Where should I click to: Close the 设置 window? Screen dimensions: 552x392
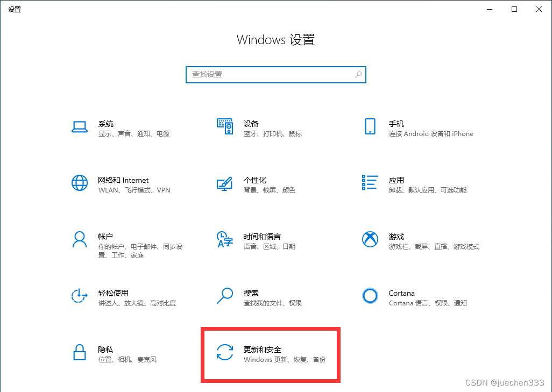(539, 10)
